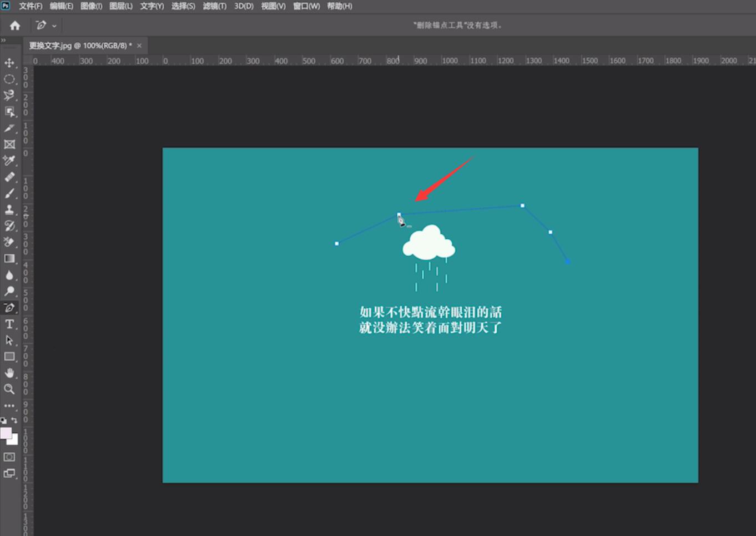
Task: Expand the toolbar with the double-arrow
Action: point(3,41)
